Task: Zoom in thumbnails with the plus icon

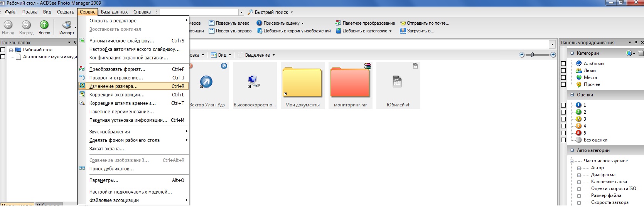Action: [x=553, y=55]
